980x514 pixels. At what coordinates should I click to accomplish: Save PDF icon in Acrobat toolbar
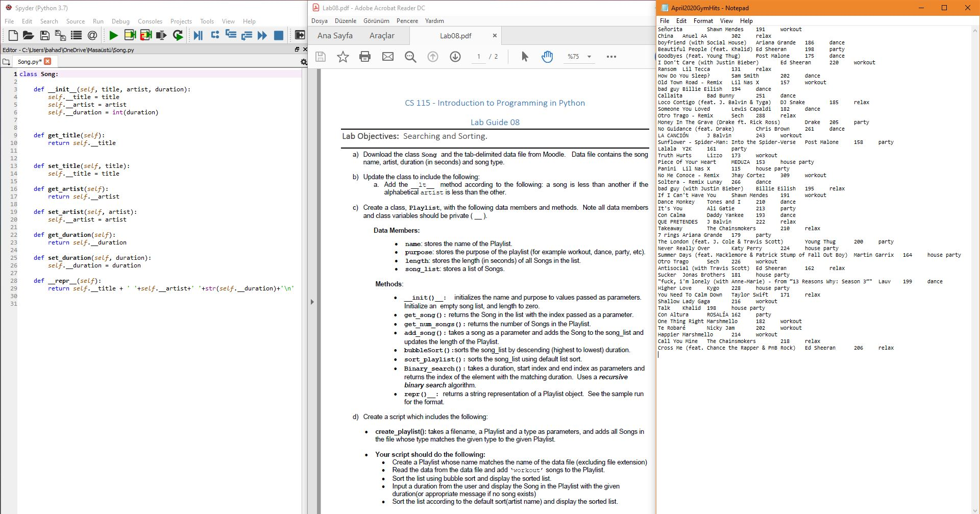click(x=321, y=57)
